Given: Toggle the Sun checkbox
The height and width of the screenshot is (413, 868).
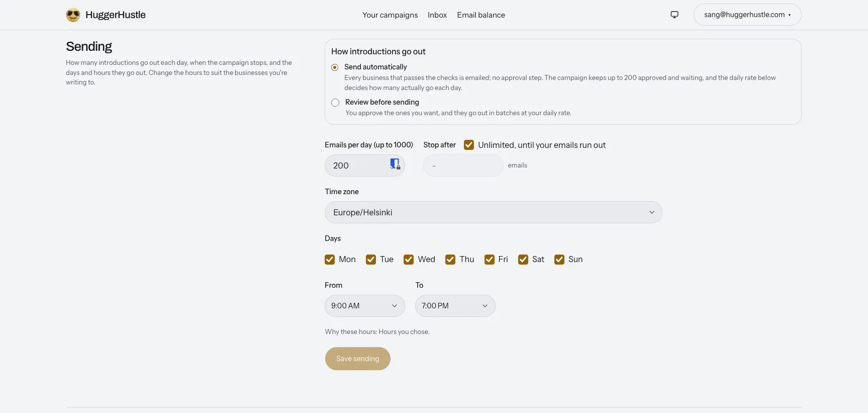Looking at the screenshot, I should (559, 260).
